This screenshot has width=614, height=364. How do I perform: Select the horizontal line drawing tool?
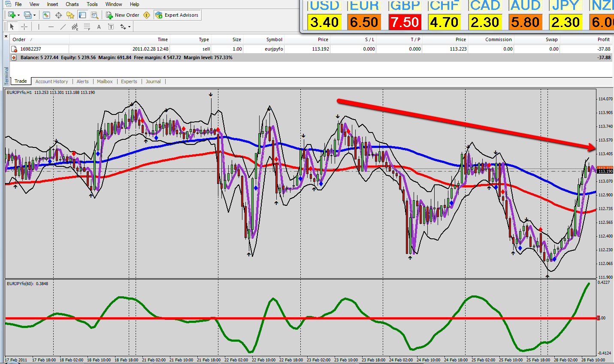pos(51,27)
